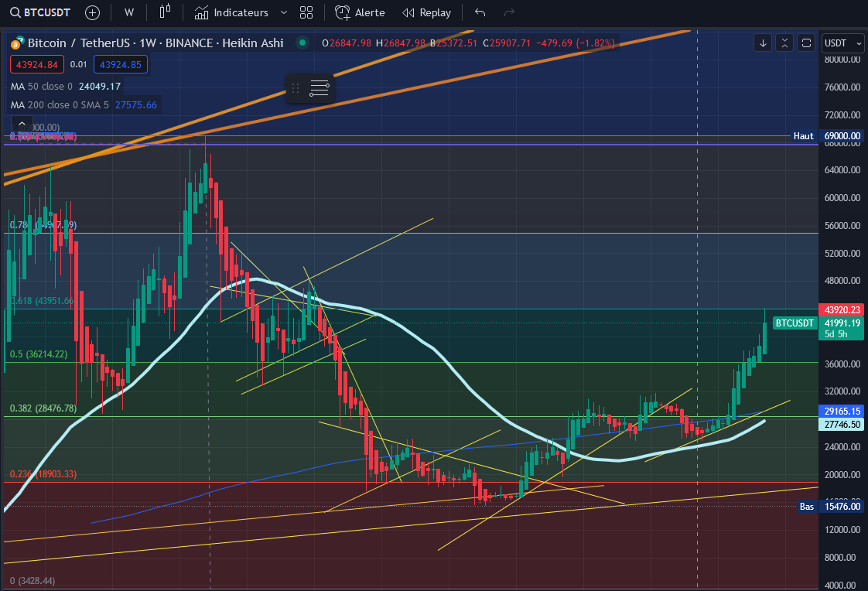
Task: Click the 4000.00 price axis tick
Action: pyautogui.click(x=842, y=585)
